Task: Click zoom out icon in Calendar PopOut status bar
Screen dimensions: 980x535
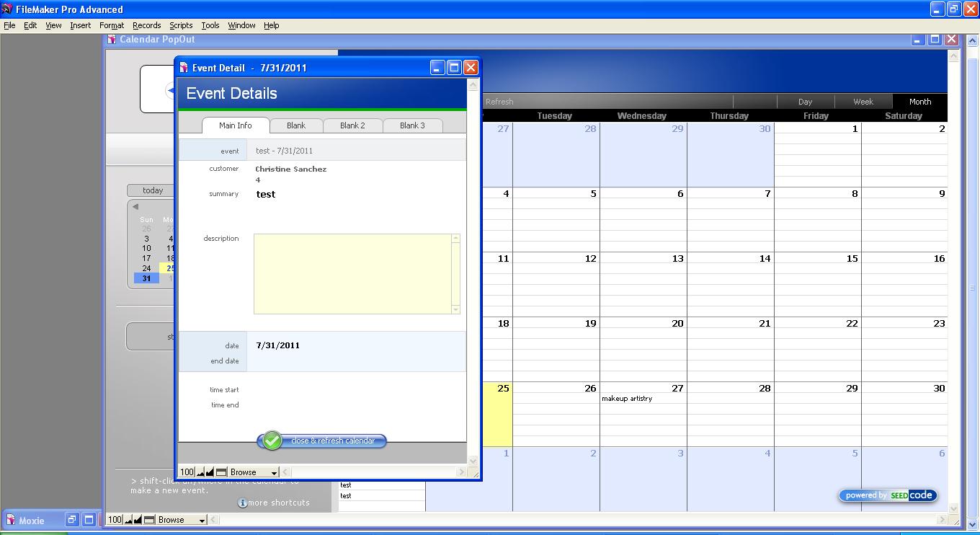Action: (x=129, y=520)
